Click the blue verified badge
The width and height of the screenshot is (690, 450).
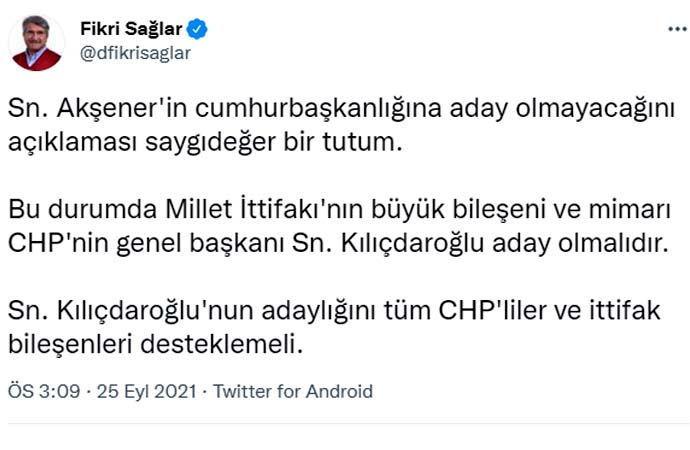coord(197,29)
